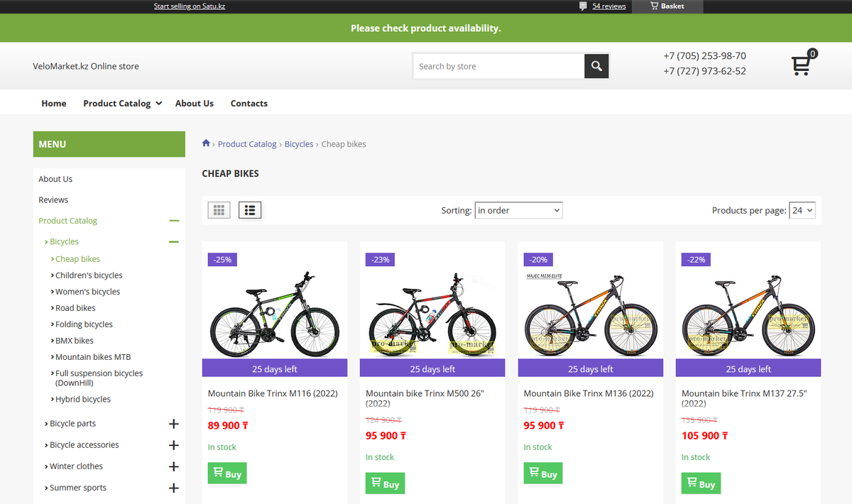
Task: Expand the Summer sports category
Action: click(174, 488)
